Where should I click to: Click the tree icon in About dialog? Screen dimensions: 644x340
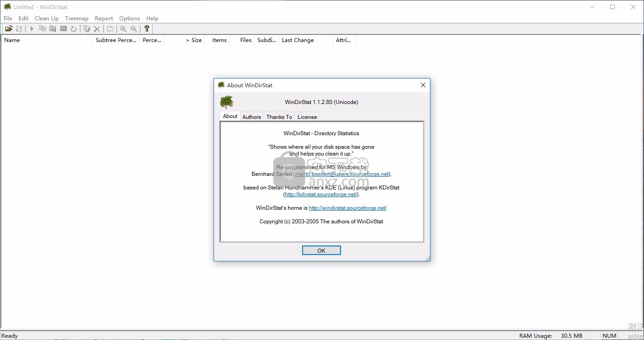(x=227, y=102)
